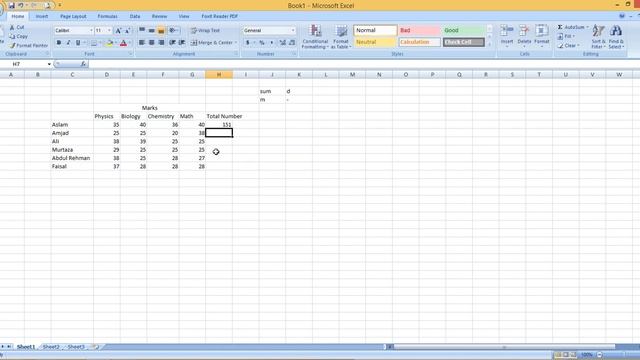Click the Increase Font Size icon
The image size is (640, 360).
(x=118, y=31)
